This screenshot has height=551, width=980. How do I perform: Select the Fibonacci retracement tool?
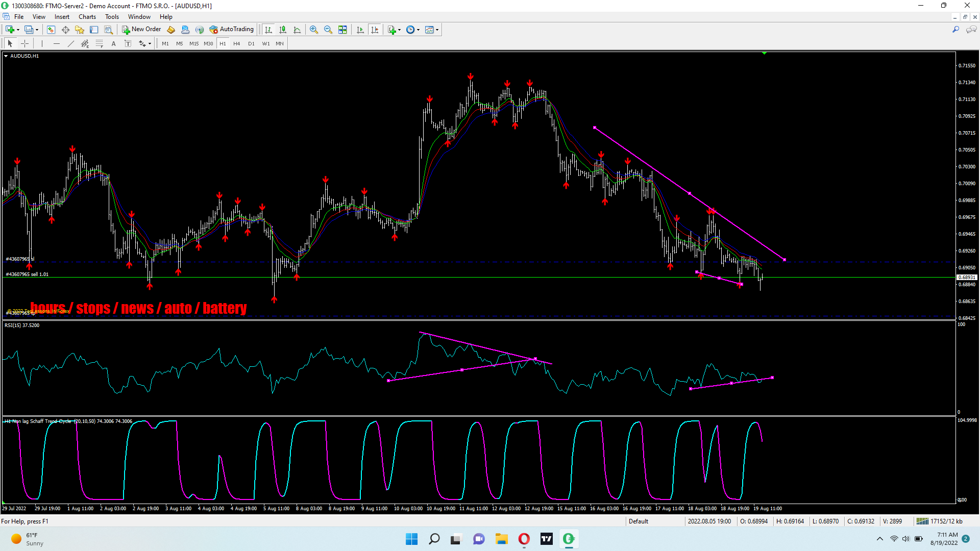pyautogui.click(x=100, y=44)
